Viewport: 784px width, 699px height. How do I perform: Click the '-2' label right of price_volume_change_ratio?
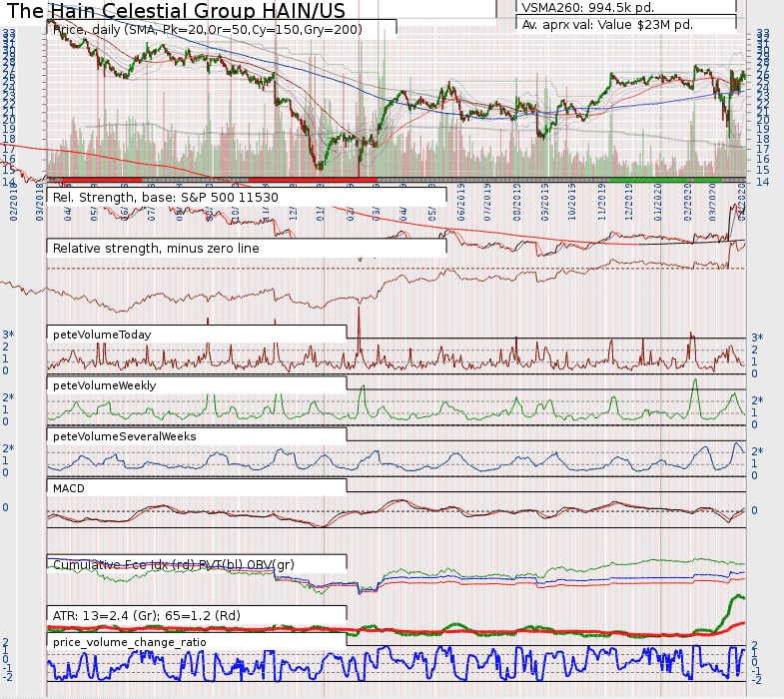pos(756,680)
